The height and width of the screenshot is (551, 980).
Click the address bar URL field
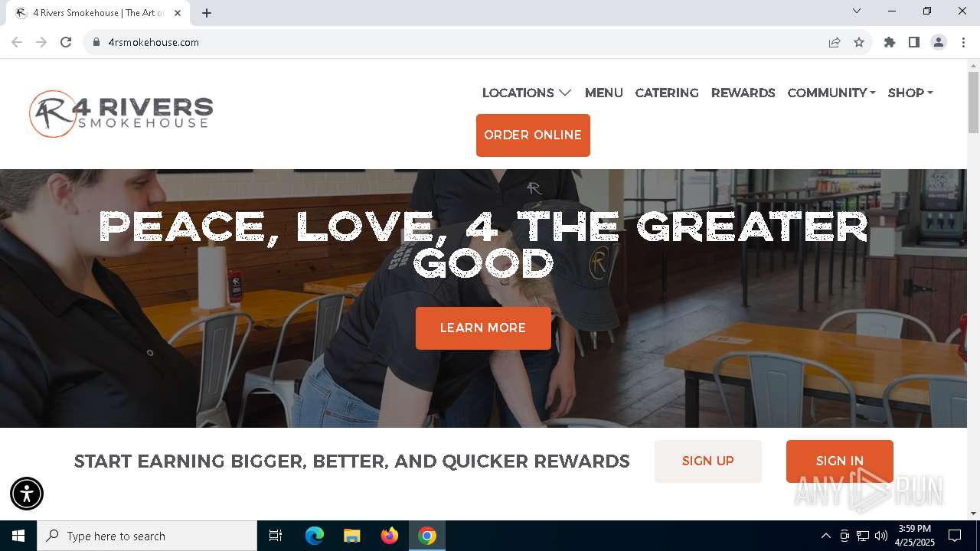[x=459, y=42]
